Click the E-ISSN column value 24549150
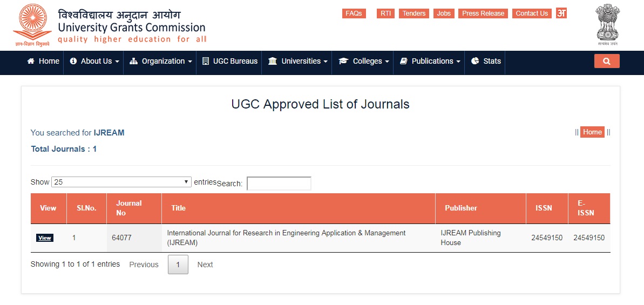Viewport: 644px width, 305px height. pos(589,238)
